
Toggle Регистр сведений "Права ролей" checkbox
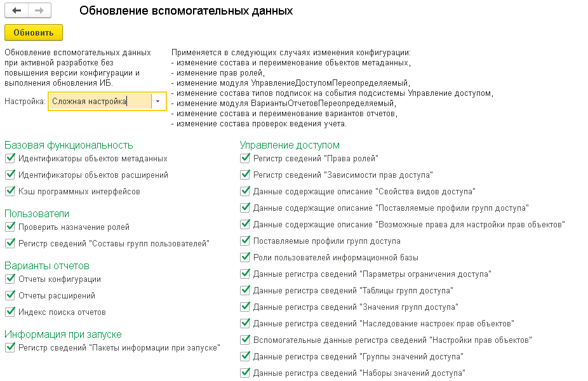pyautogui.click(x=245, y=158)
